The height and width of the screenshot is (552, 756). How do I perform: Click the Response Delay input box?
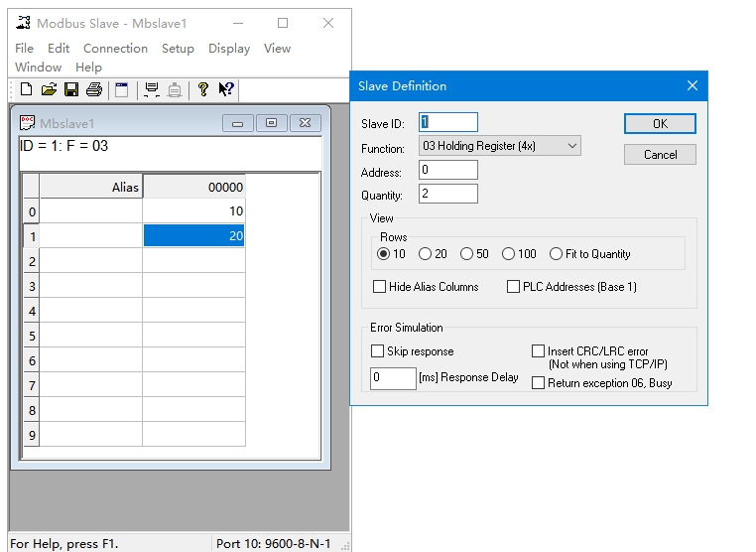(x=393, y=378)
